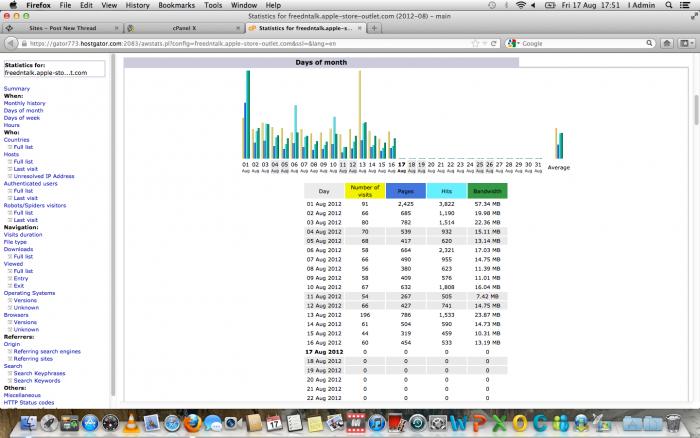Open the Hours link under When
This screenshot has height=438, width=700.
(x=12, y=125)
